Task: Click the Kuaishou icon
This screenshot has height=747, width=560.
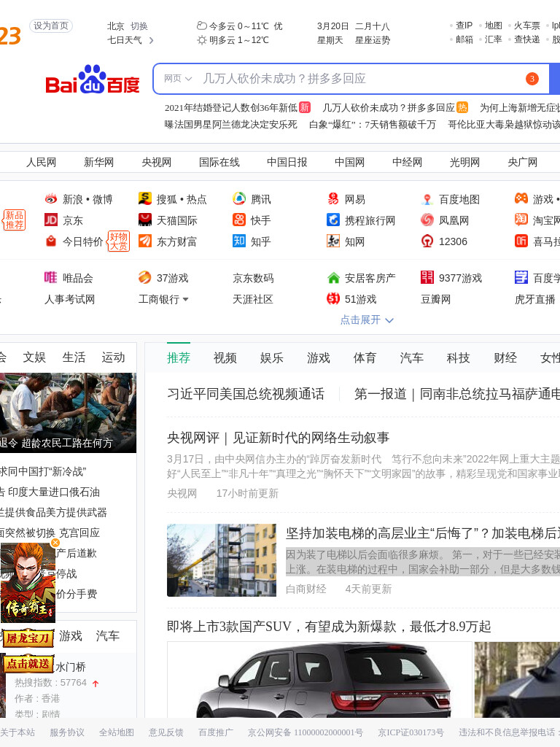Action: click(239, 220)
